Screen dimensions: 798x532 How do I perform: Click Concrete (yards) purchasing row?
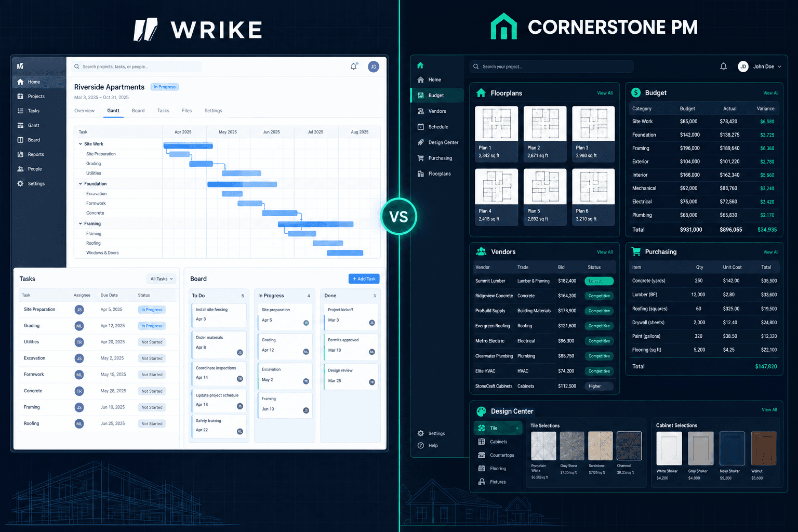pyautogui.click(x=704, y=281)
